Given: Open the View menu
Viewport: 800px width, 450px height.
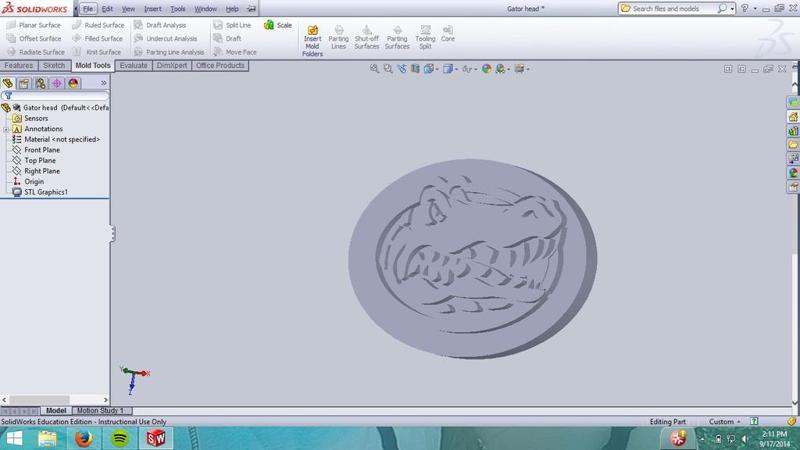Looking at the screenshot, I should (128, 9).
